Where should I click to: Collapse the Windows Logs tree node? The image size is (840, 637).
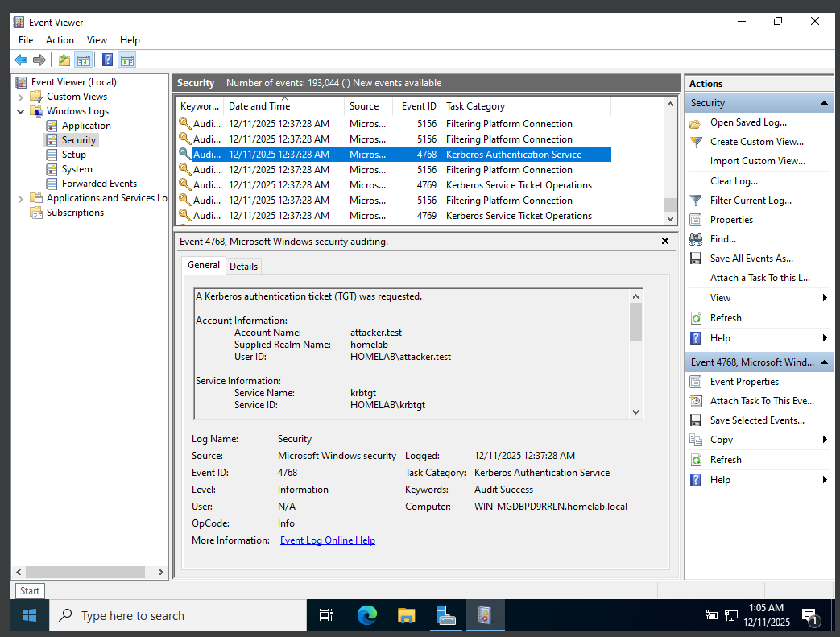click(21, 111)
